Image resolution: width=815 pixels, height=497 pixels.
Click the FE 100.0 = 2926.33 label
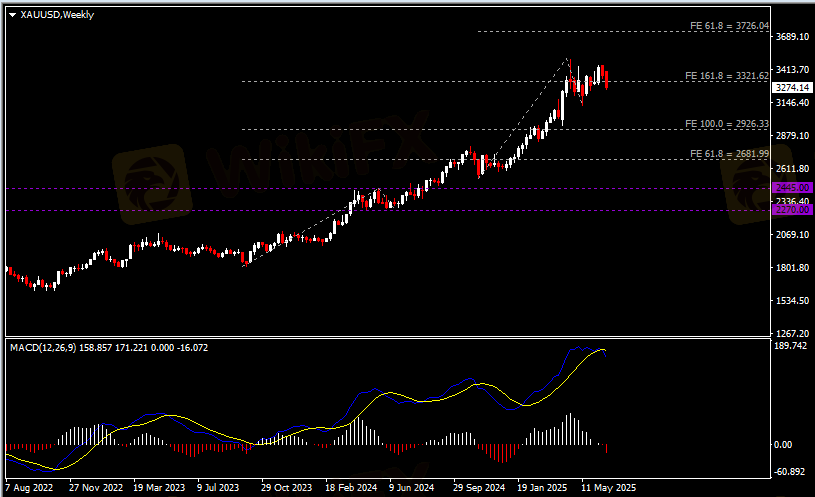(x=726, y=124)
